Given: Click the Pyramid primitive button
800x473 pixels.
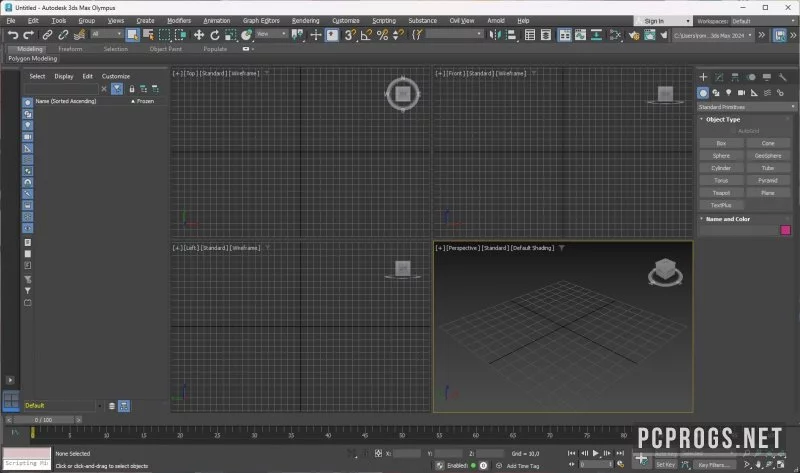Looking at the screenshot, I should pyautogui.click(x=768, y=180).
